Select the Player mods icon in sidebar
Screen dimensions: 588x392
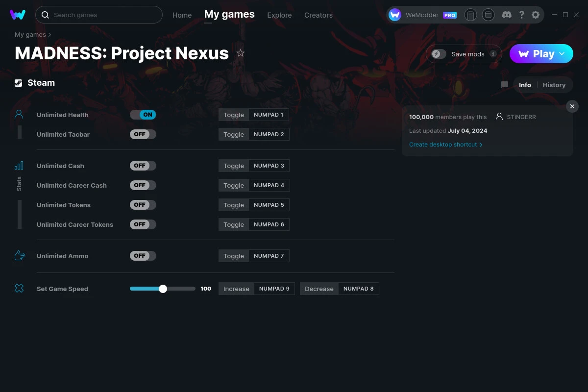tap(19, 114)
